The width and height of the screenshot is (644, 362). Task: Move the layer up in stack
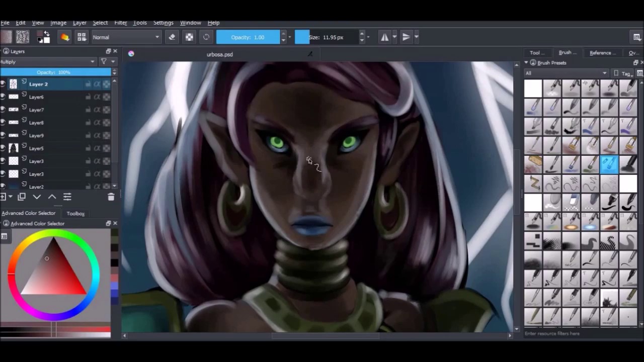tap(52, 197)
